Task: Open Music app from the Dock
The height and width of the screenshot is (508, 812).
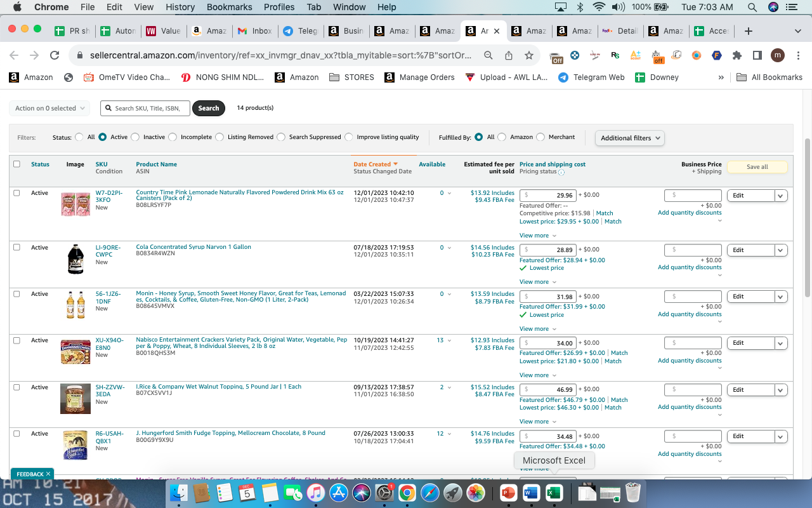Action: click(x=316, y=493)
